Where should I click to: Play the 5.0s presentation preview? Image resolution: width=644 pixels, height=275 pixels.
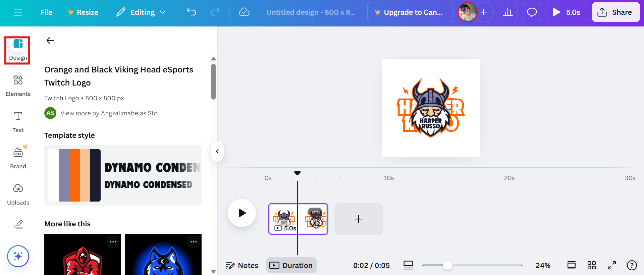click(567, 12)
